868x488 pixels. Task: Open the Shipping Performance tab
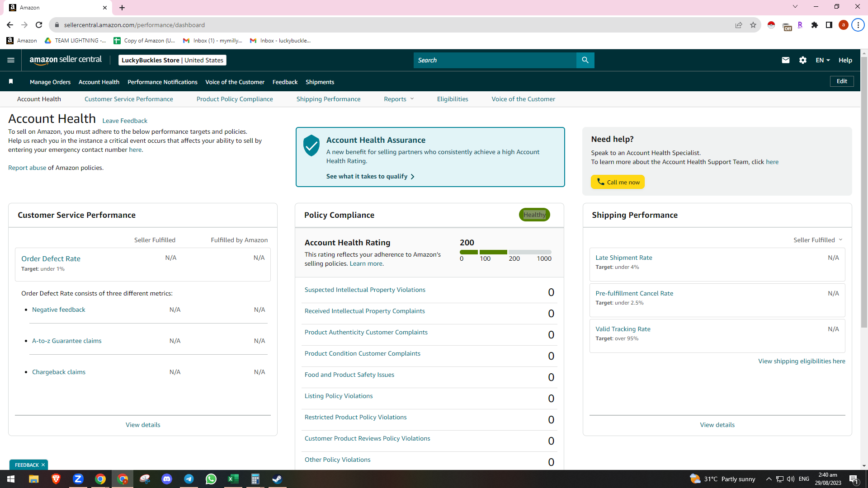coord(329,99)
